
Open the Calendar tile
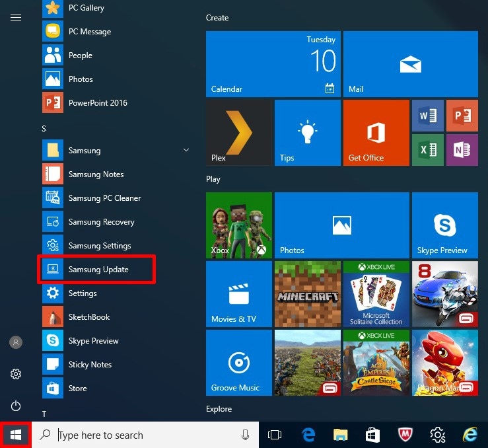click(273, 64)
